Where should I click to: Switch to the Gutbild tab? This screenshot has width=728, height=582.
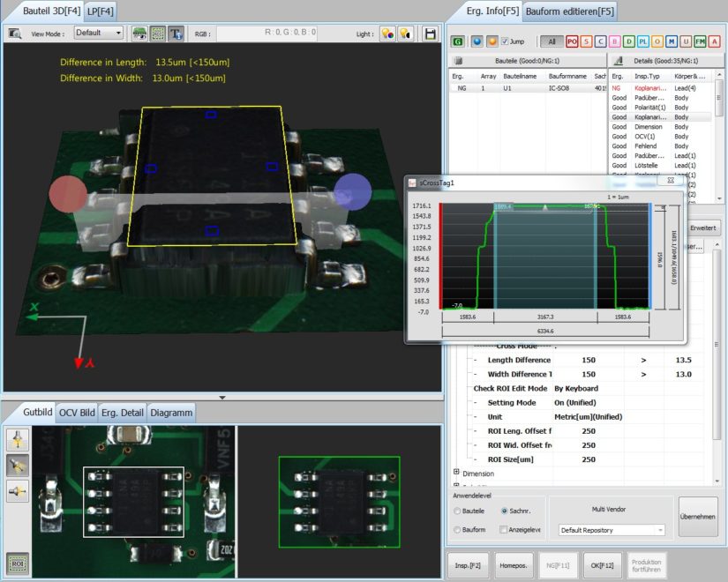[x=38, y=412]
